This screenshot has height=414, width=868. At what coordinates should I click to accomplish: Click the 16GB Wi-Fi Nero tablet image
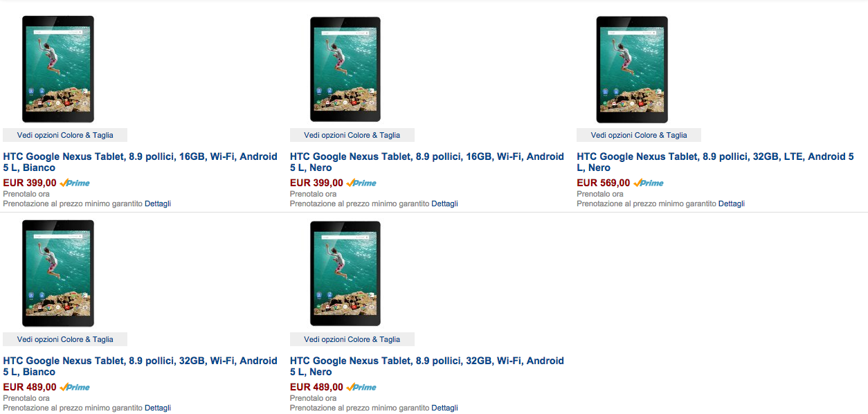pos(345,69)
